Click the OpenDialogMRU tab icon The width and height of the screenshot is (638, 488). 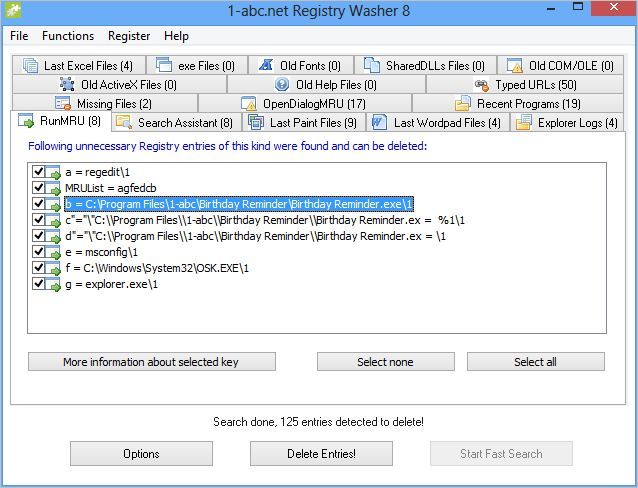coord(249,103)
